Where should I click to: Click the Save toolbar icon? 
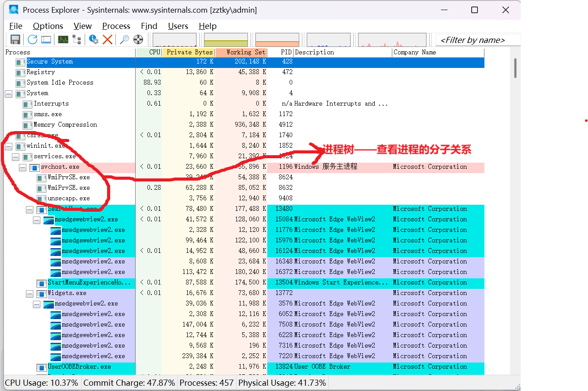pyautogui.click(x=15, y=39)
